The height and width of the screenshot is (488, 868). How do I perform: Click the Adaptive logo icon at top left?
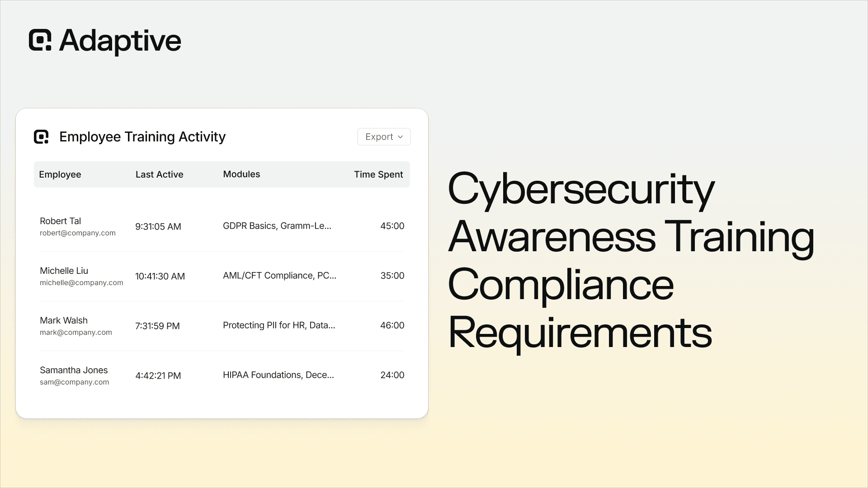point(40,40)
